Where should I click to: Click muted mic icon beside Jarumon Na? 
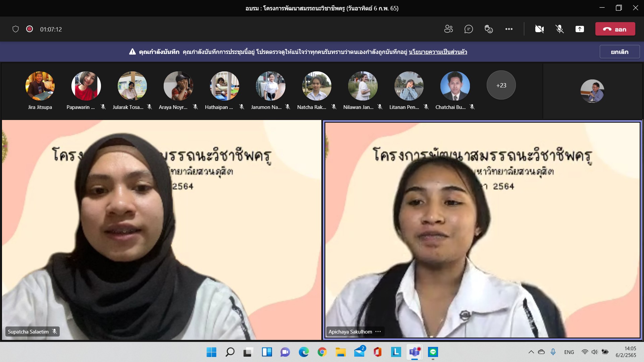[x=288, y=107]
